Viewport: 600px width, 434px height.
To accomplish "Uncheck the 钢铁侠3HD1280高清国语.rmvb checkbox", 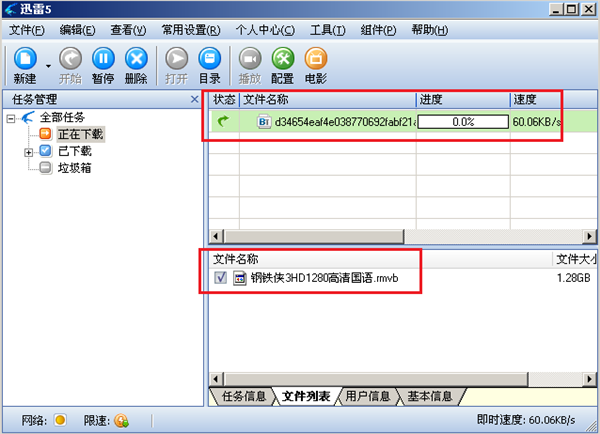I will [x=220, y=278].
